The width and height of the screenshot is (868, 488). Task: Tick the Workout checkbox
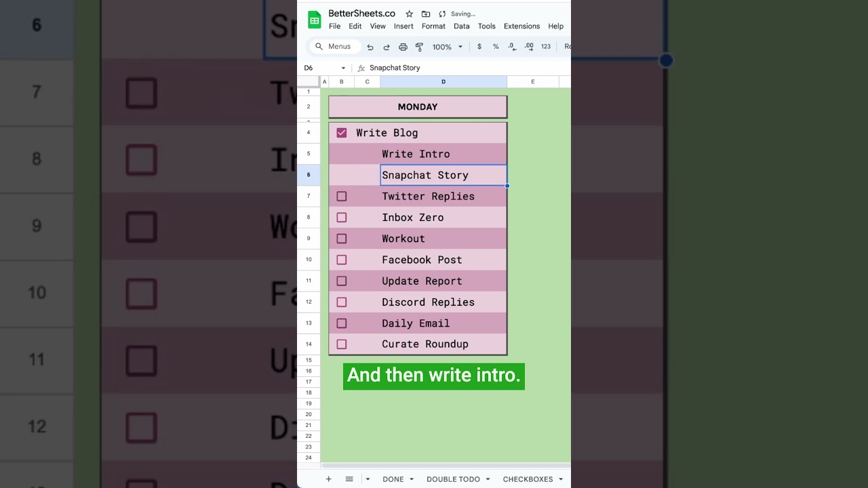pos(342,239)
